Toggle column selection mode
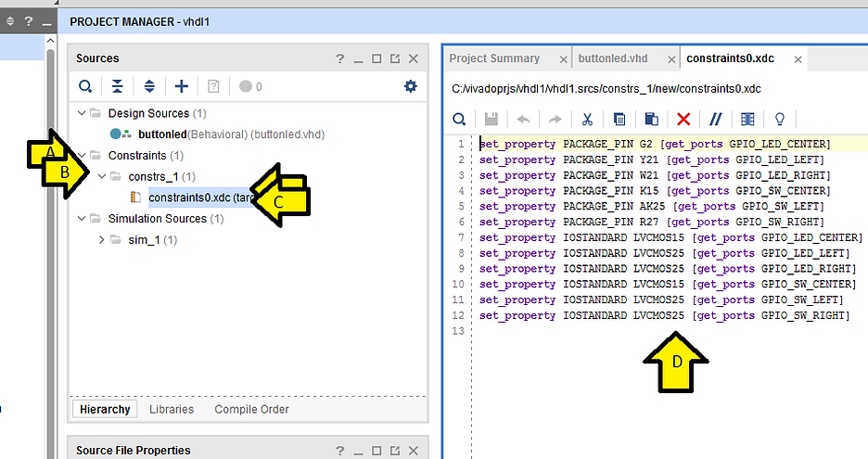The width and height of the screenshot is (868, 459). 747,119
